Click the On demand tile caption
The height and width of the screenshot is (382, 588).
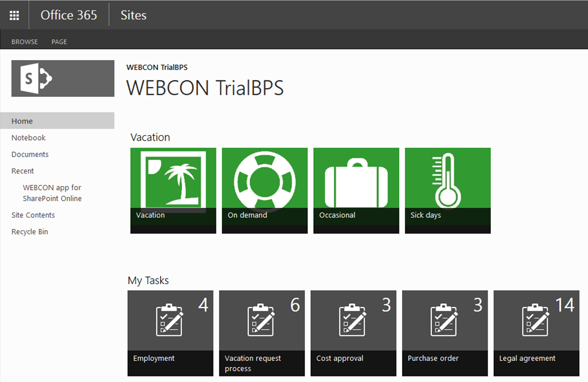247,215
